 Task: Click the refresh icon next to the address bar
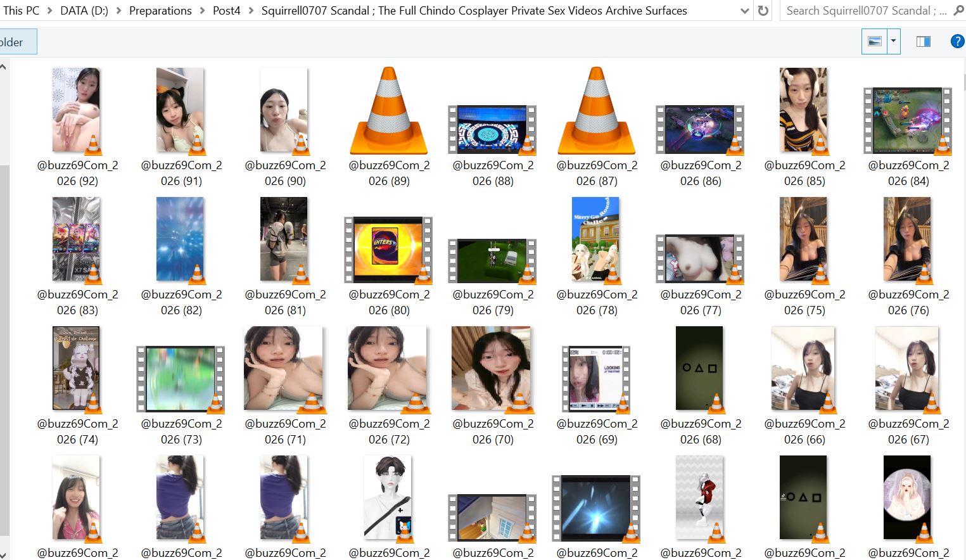tap(762, 10)
